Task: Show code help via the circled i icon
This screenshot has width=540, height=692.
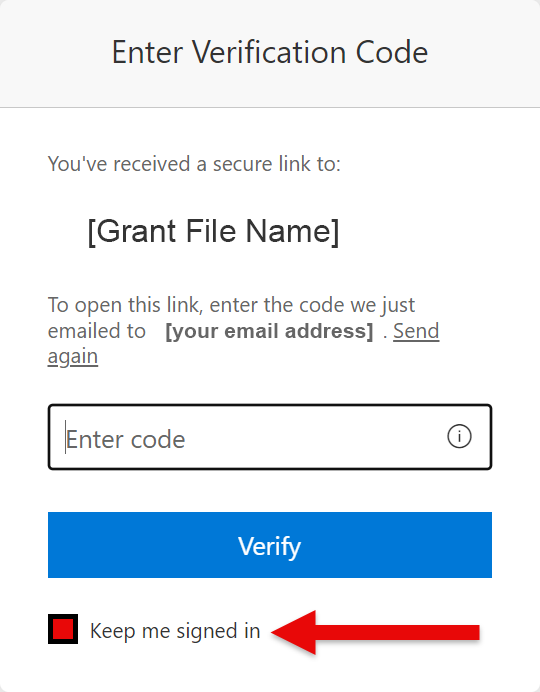Action: (x=459, y=436)
